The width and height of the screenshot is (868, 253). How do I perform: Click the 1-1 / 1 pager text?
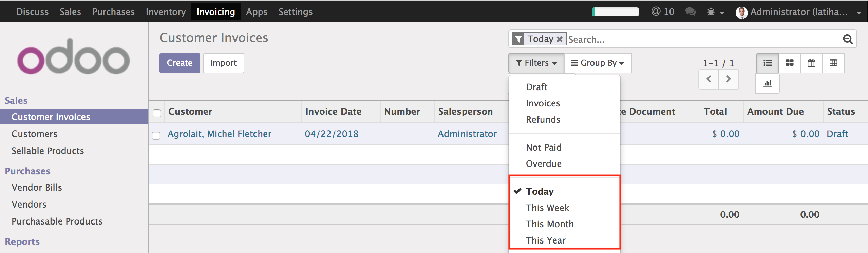point(718,63)
